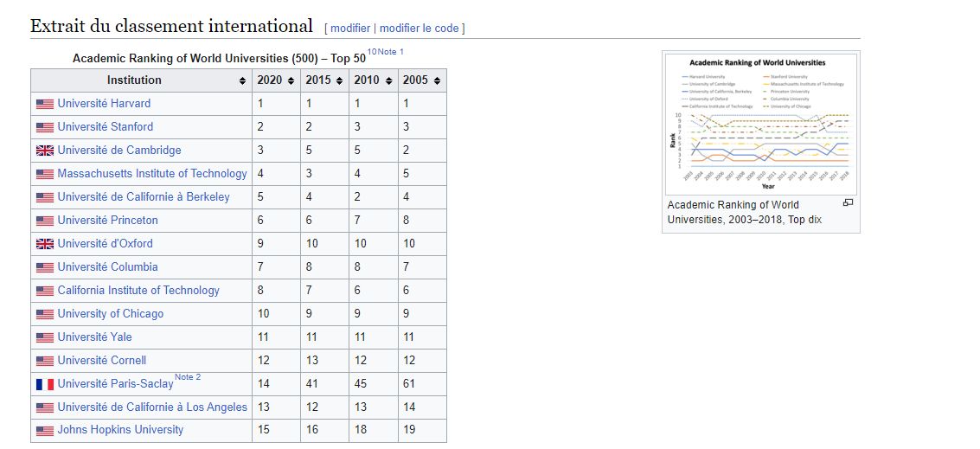Click the US flag beside Université de Californie à Berkeley
Screen dimensions: 980x449
click(45, 197)
